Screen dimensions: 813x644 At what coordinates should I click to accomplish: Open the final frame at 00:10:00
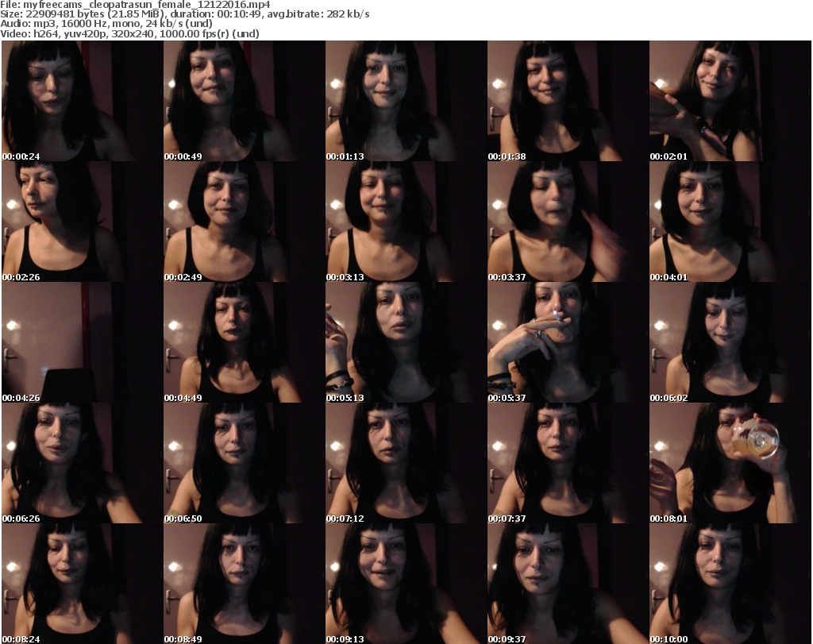click(730, 584)
